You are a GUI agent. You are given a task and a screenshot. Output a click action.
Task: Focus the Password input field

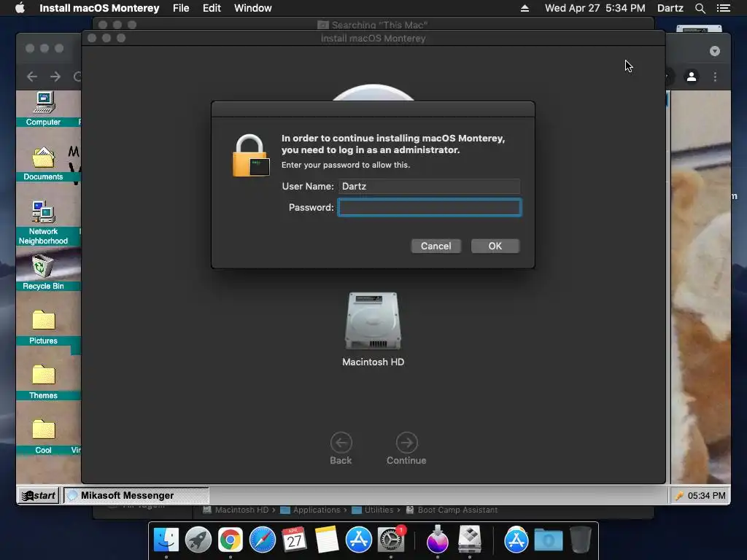click(430, 208)
